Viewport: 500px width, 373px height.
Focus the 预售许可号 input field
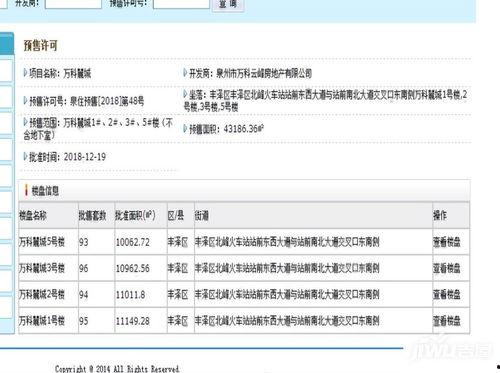click(181, 4)
